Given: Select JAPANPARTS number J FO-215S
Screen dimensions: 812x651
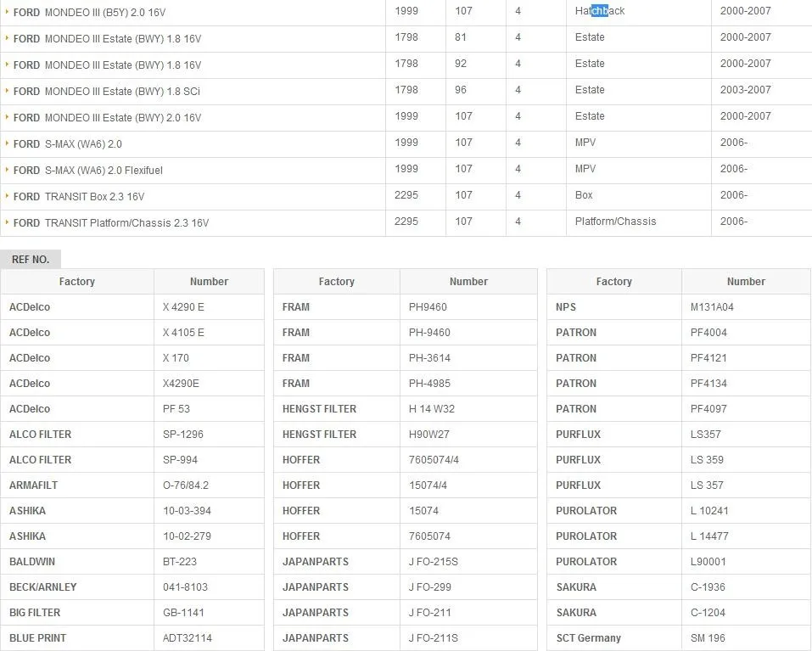Looking at the screenshot, I should [433, 561].
